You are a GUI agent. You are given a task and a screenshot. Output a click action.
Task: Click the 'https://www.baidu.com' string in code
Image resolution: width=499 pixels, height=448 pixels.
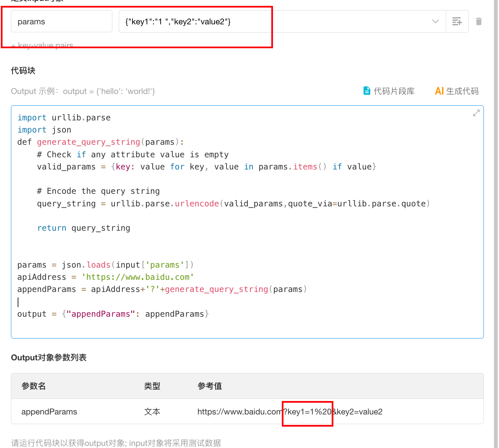point(138,277)
